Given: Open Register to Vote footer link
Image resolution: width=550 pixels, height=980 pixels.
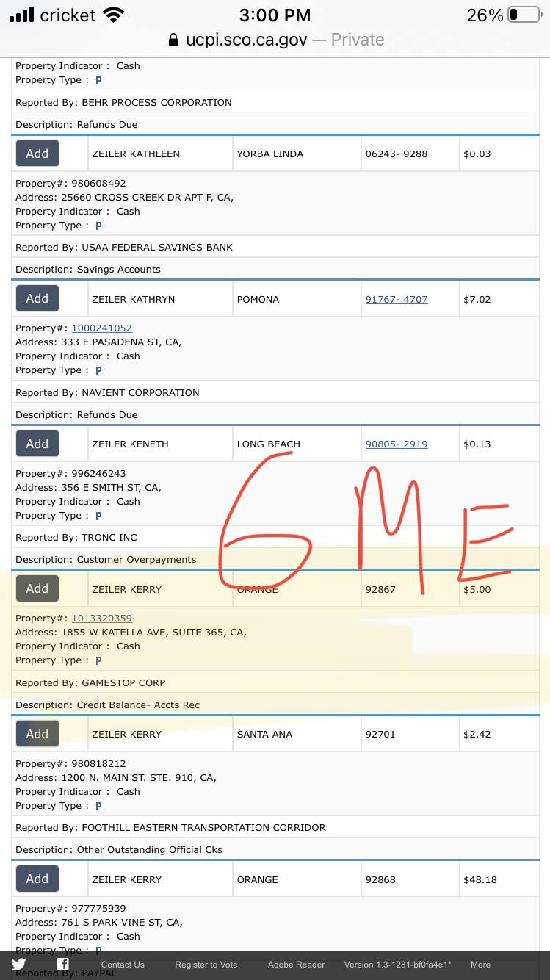Looking at the screenshot, I should click(x=206, y=965).
